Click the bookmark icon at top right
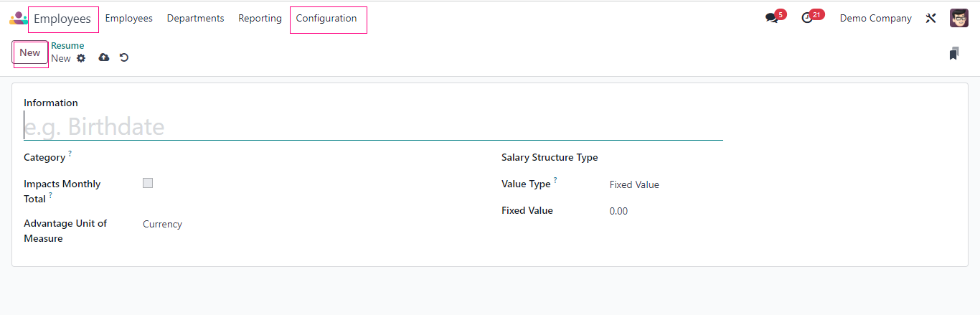 coord(953,54)
